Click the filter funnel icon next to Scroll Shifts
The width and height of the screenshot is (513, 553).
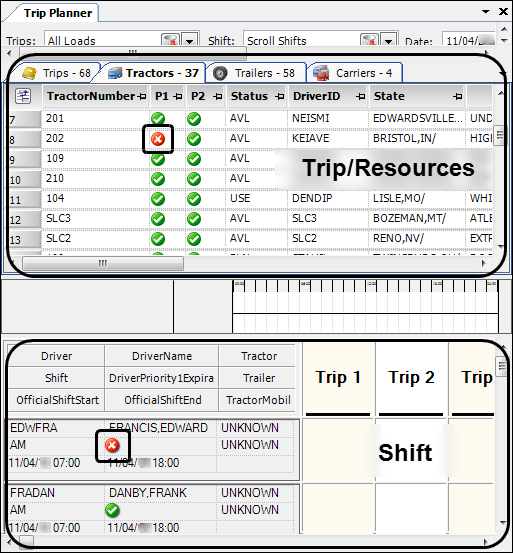pyautogui.click(x=369, y=40)
